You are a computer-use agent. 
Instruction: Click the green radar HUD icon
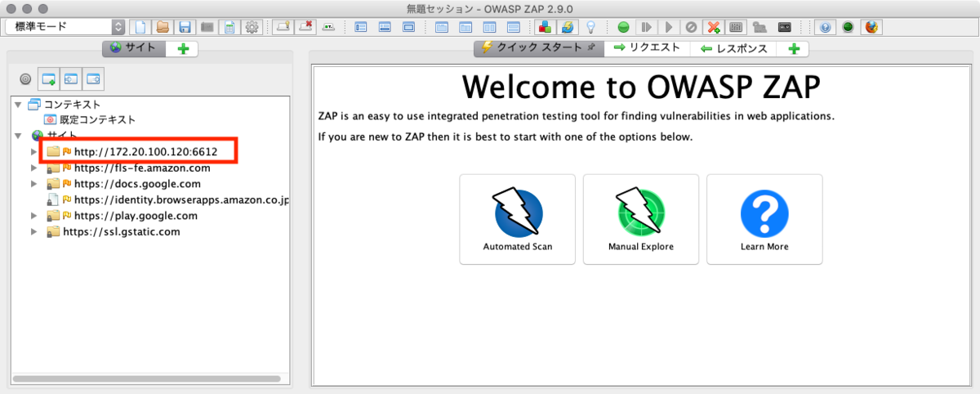[x=849, y=27]
